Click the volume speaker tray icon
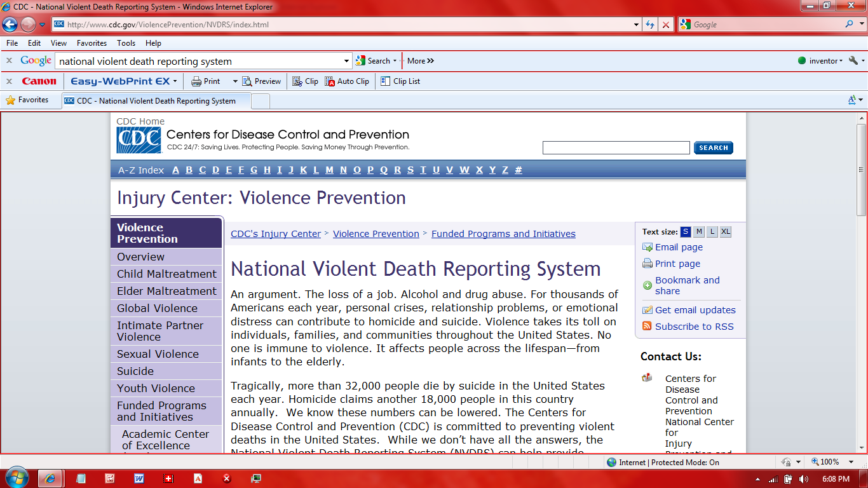868x488 pixels. tap(804, 479)
